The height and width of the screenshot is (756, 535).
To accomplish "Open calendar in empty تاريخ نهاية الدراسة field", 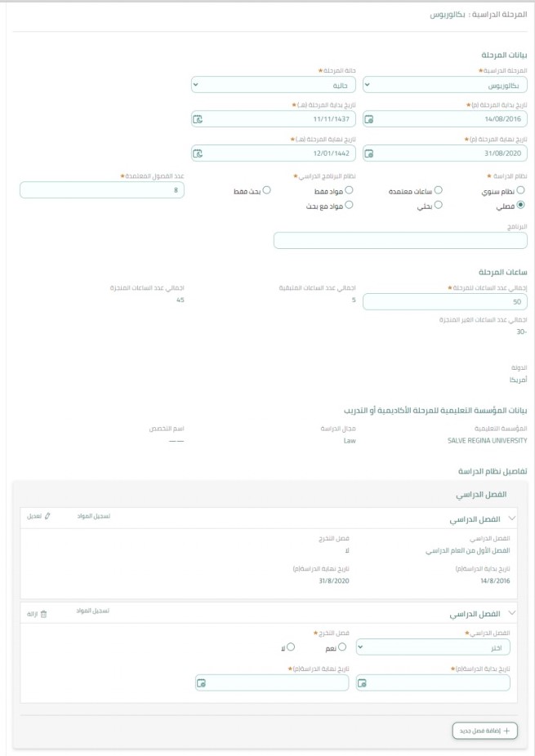I will [x=202, y=683].
